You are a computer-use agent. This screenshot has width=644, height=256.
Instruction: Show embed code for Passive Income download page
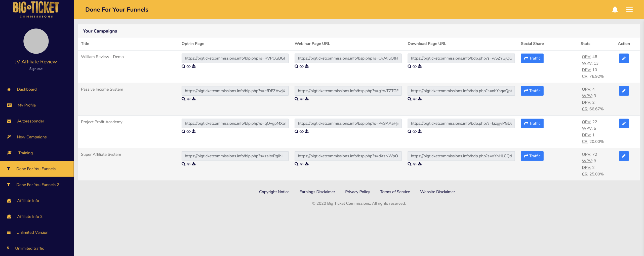coord(414,99)
